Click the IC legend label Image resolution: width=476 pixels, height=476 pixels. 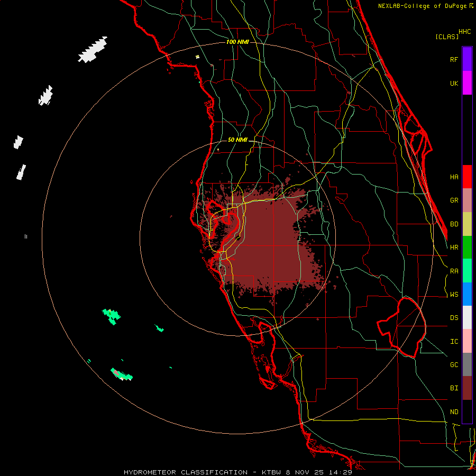(x=454, y=342)
